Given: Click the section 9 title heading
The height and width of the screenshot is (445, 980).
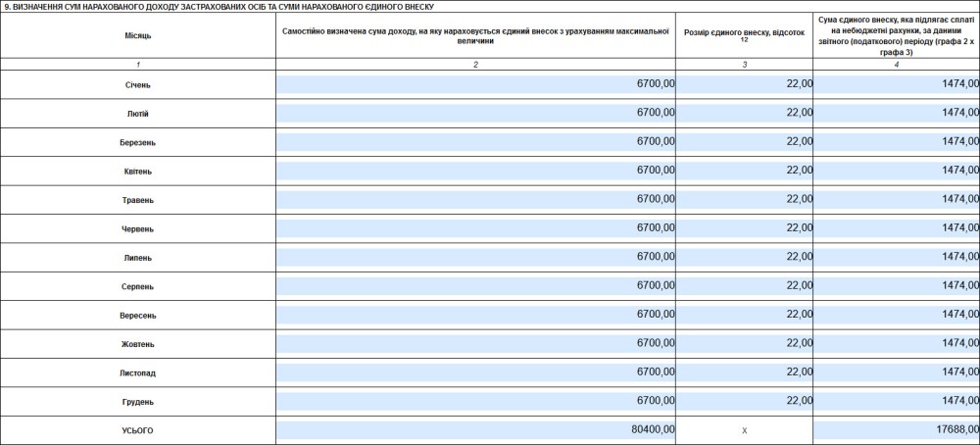Looking at the screenshot, I should [220, 6].
